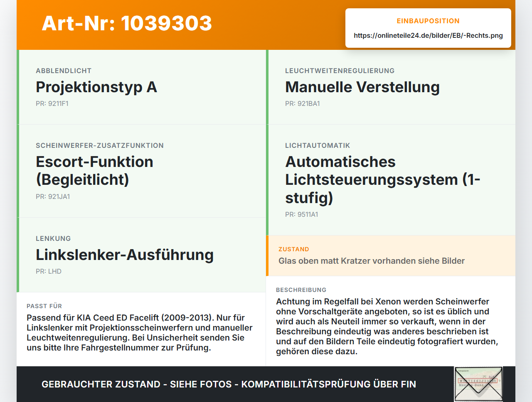Viewport: 532px width, 402px height.
Task: Click PR code 9511A1
Action: [302, 214]
